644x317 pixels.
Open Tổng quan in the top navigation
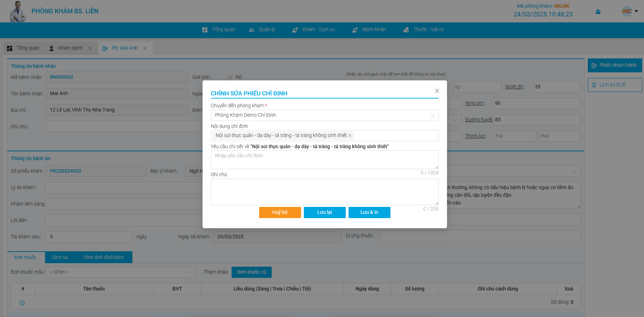pyautogui.click(x=219, y=30)
